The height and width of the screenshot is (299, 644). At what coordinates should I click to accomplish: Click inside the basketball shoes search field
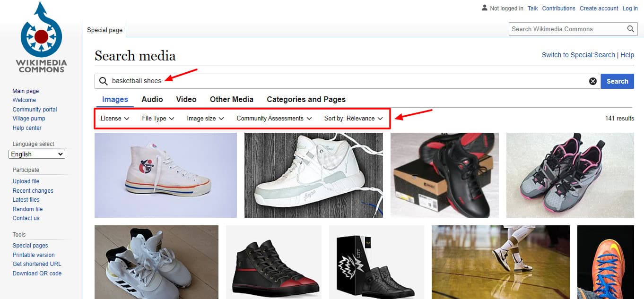(x=348, y=81)
